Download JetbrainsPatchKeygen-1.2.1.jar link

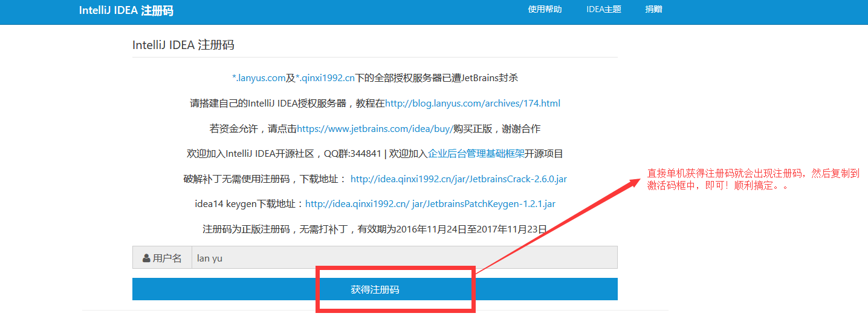tap(430, 204)
